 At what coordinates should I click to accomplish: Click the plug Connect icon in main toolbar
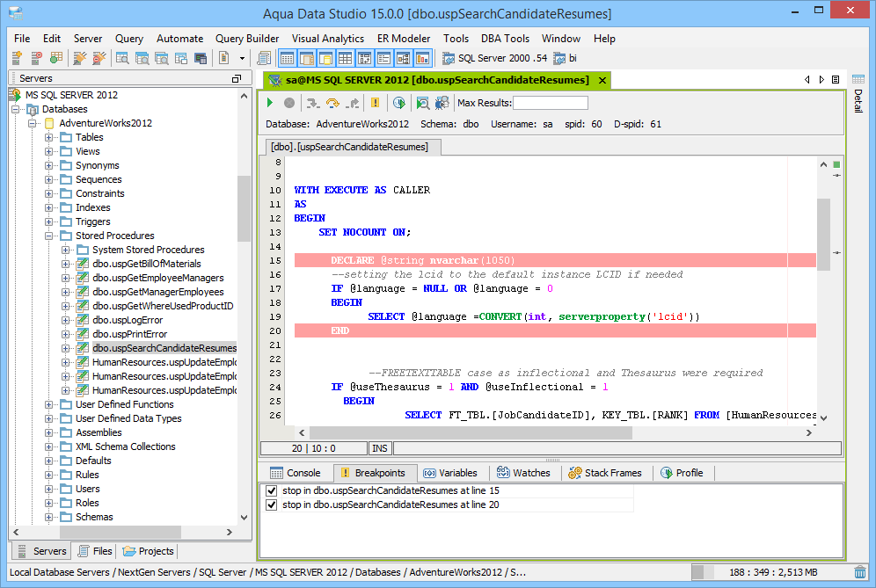tap(80, 57)
